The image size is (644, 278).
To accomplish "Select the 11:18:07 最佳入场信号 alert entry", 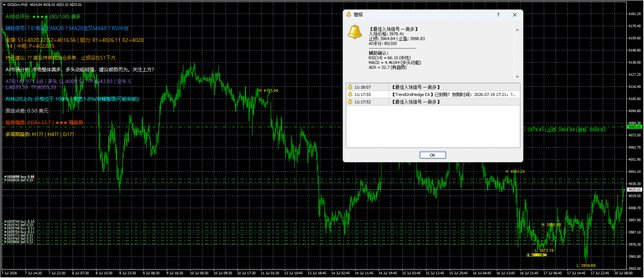I will coord(433,87).
